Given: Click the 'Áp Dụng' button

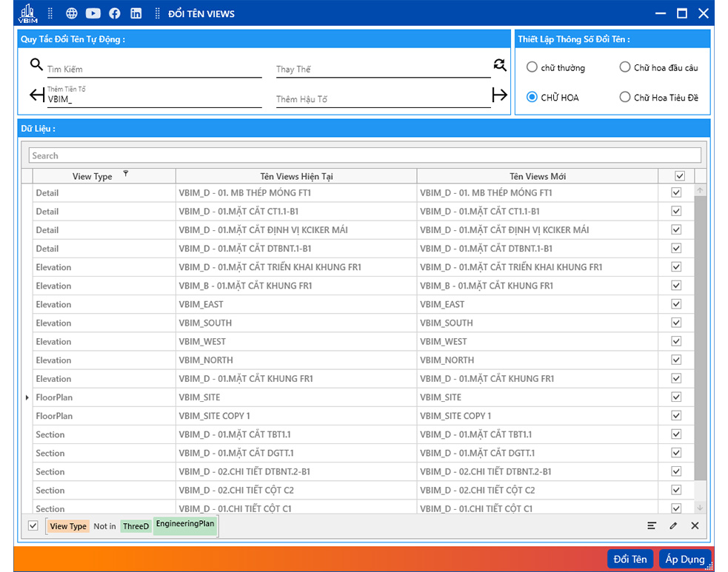Looking at the screenshot, I should coord(685,559).
